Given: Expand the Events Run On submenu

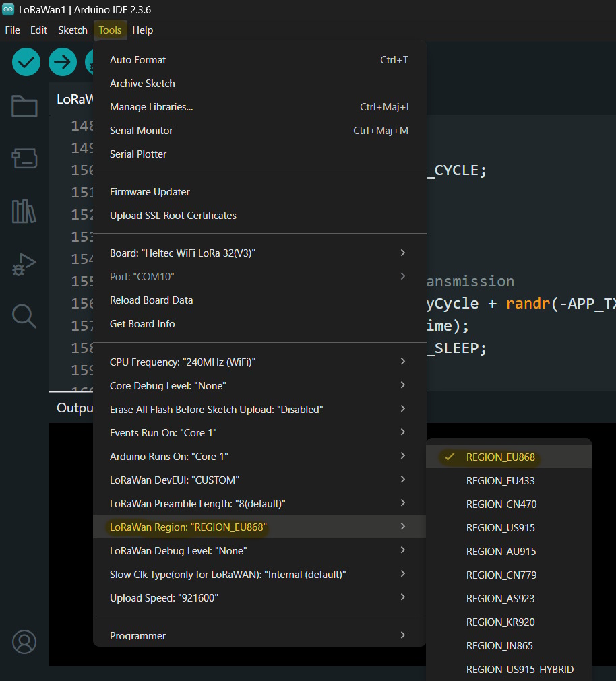Looking at the screenshot, I should point(259,433).
